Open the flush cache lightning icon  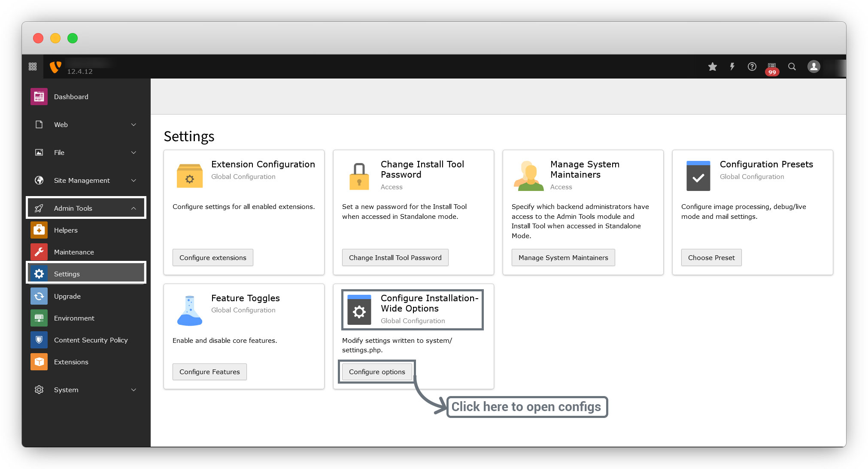click(732, 67)
